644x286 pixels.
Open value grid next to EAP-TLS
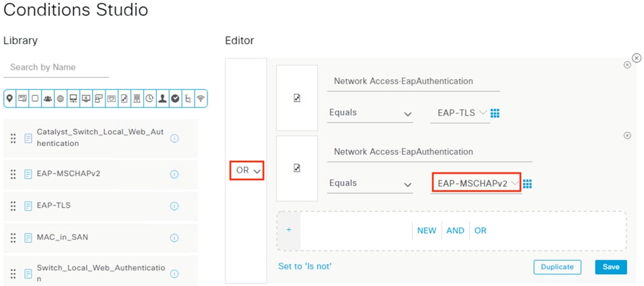[x=495, y=113]
